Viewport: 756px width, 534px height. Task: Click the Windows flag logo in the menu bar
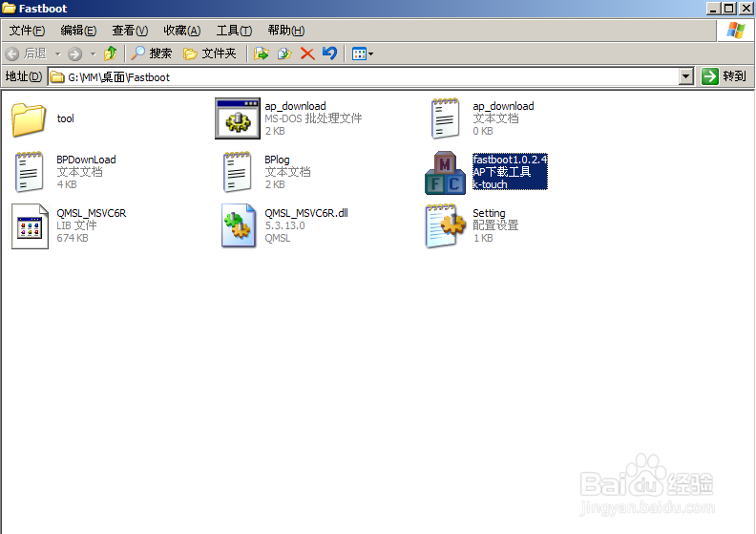coord(735,31)
